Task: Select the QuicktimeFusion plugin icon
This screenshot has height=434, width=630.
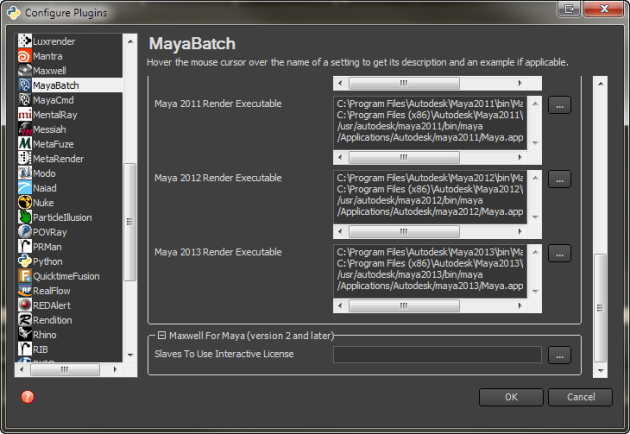Action: [x=25, y=276]
